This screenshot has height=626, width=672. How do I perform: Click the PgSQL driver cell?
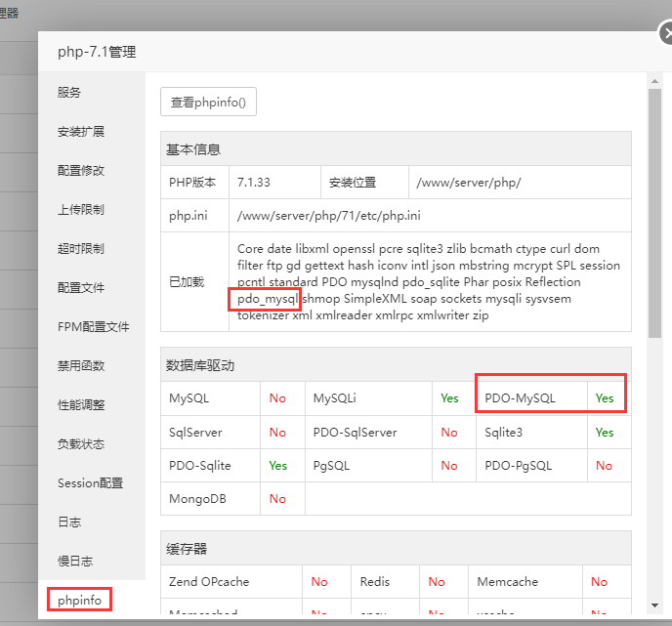click(368, 465)
